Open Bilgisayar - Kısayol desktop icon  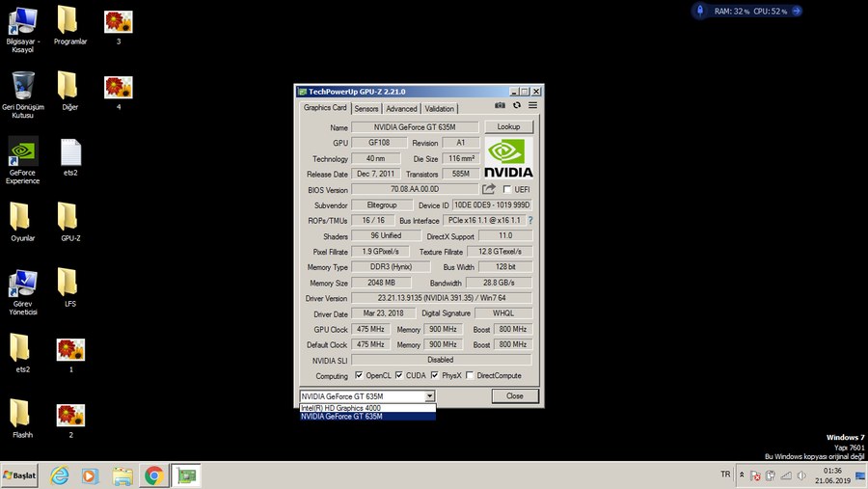click(x=23, y=30)
